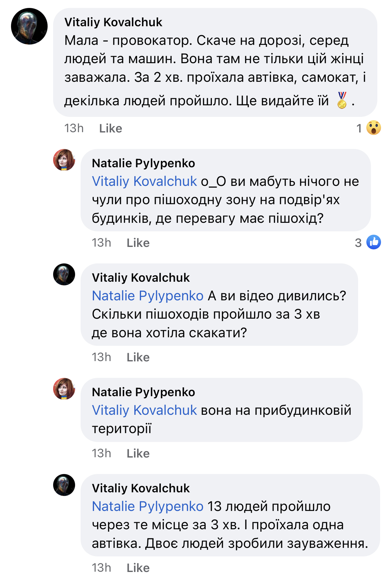Open the thumbs-up reaction with 3 likes
392x579 pixels.
pyautogui.click(x=373, y=242)
